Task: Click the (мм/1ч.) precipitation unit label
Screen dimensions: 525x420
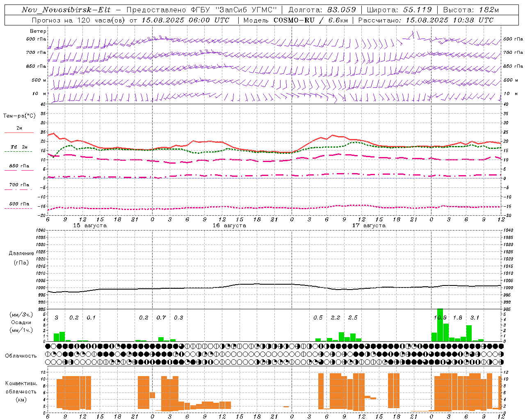Action: (21, 330)
